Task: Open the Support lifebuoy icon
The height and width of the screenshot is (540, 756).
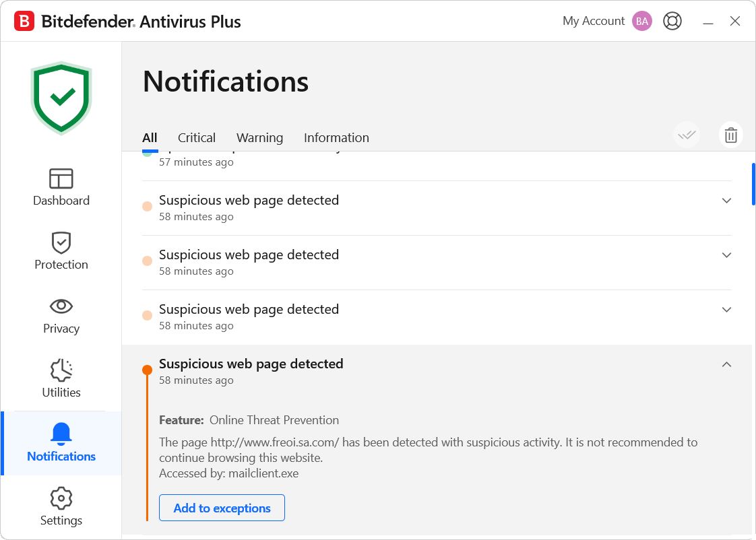Action: point(672,21)
